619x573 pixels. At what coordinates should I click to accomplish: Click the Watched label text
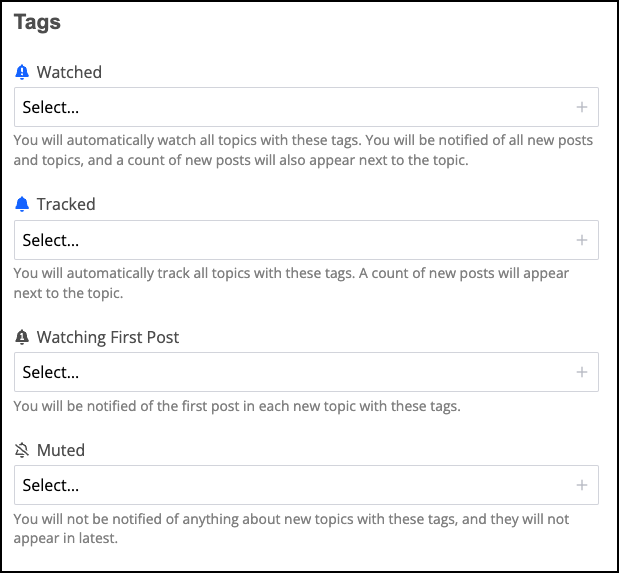[x=69, y=72]
